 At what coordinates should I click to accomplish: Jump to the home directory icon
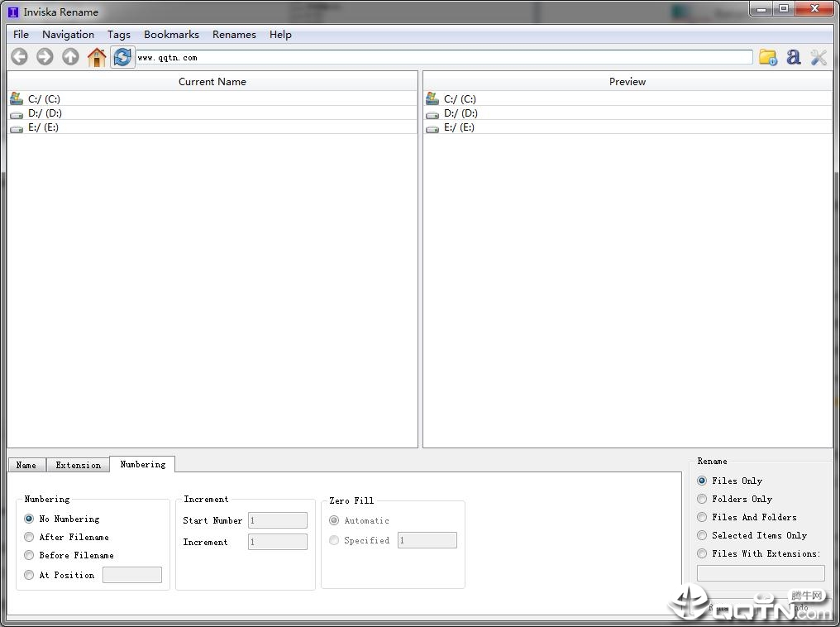97,57
